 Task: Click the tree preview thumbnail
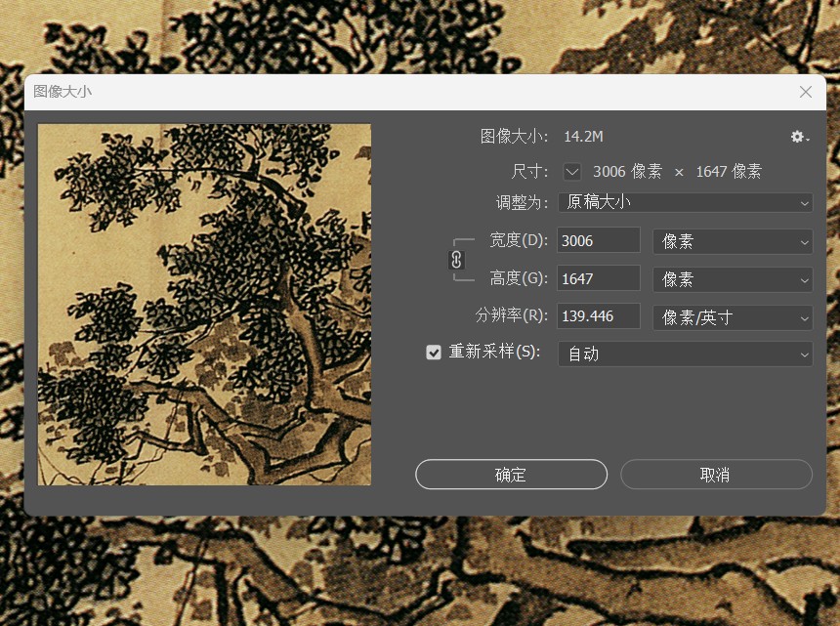204,305
